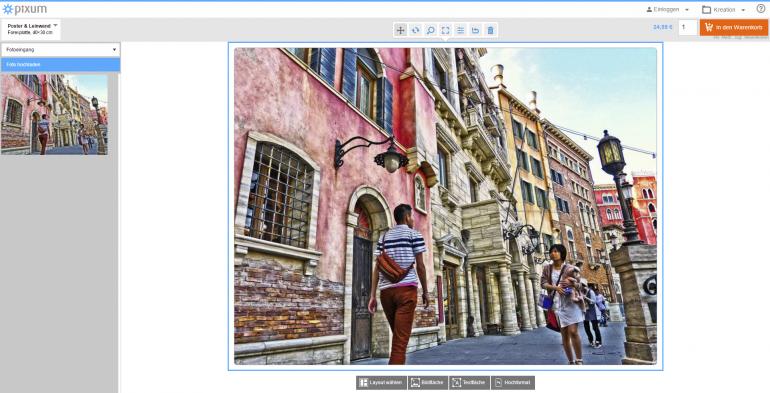Screen dimensions: 770x393
Task: Switch orientation with Hochformat button
Action: 513,383
